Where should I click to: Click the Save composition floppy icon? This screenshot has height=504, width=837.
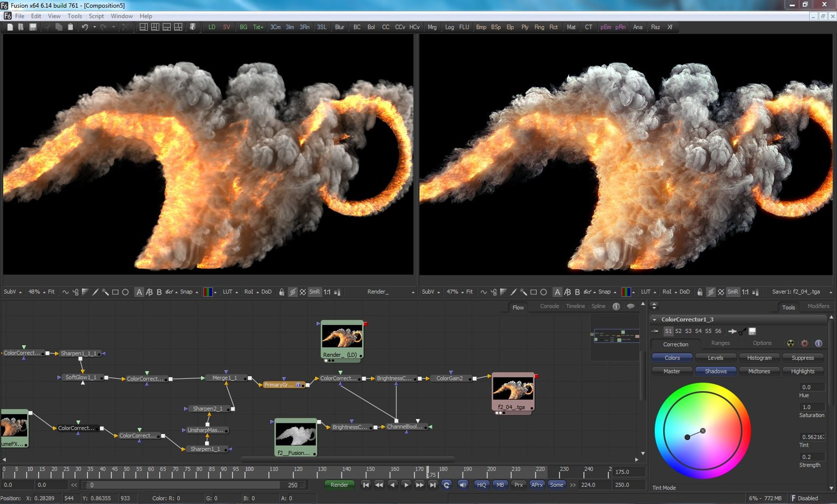33,27
